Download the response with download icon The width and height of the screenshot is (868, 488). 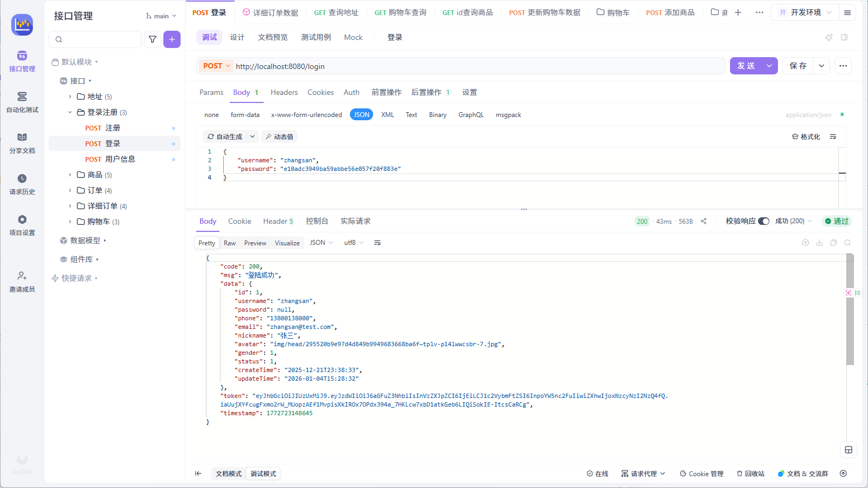tap(819, 243)
